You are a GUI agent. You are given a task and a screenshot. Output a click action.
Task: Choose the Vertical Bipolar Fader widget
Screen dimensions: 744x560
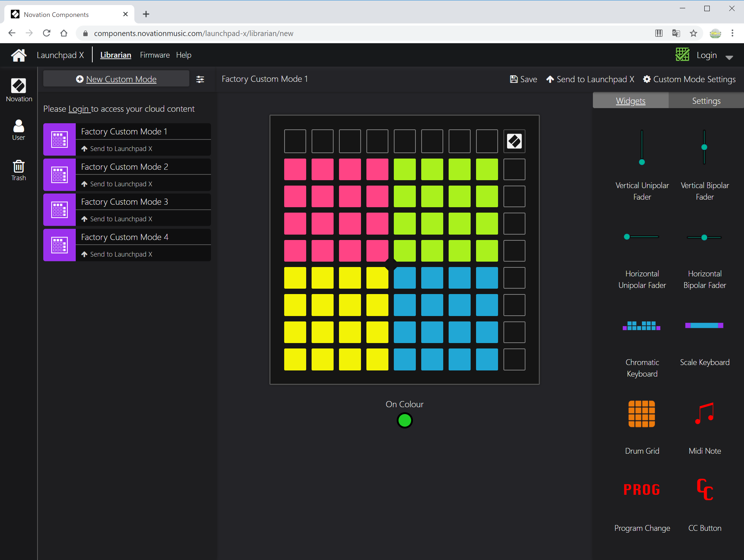click(x=704, y=148)
